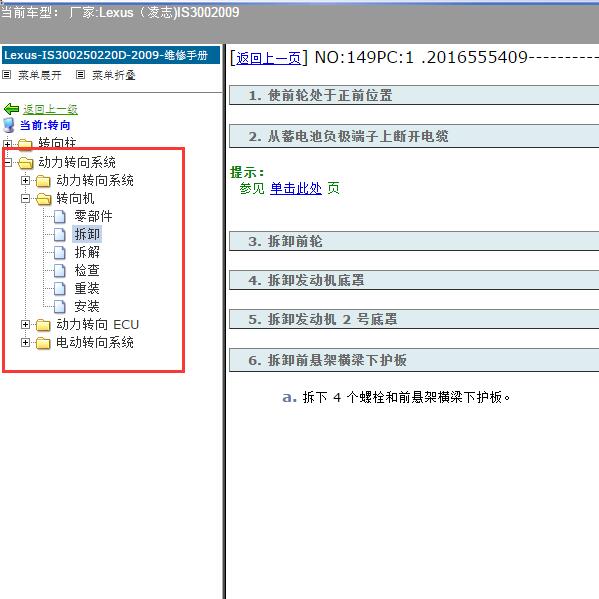Click the page icon beside 重装
This screenshot has height=599, width=599.
(59, 288)
